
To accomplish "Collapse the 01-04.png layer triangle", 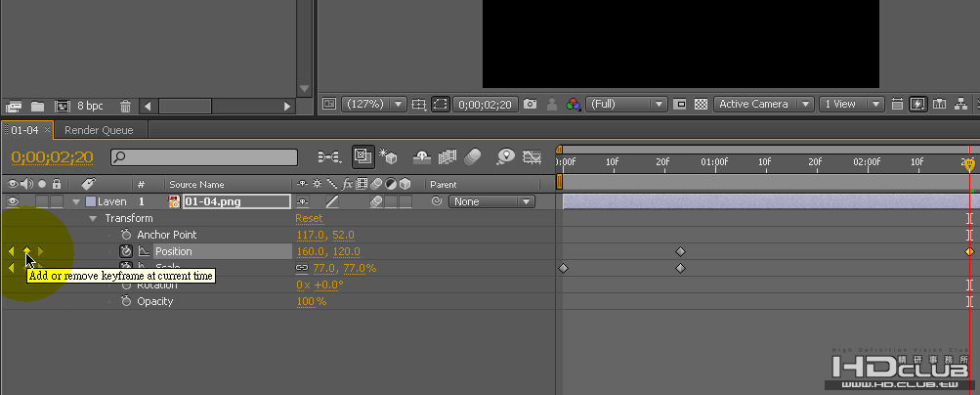I will 76,201.
